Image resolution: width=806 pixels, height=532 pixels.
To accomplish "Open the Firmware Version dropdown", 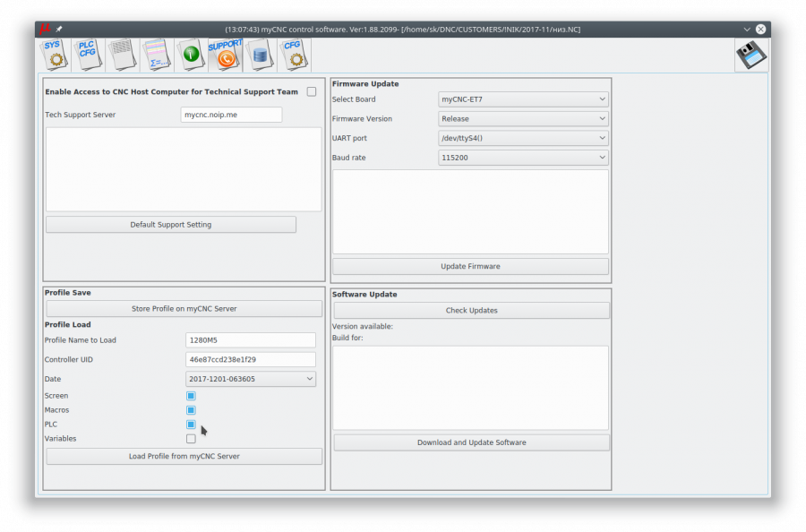I will click(523, 118).
